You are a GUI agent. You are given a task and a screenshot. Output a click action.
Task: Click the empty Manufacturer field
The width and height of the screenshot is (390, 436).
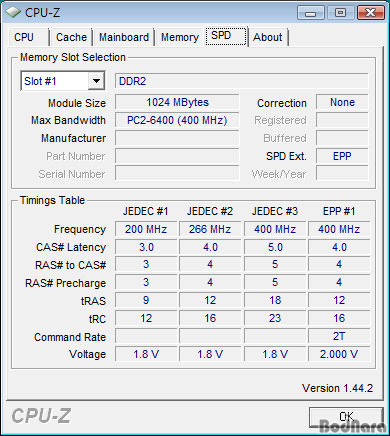[x=177, y=138]
